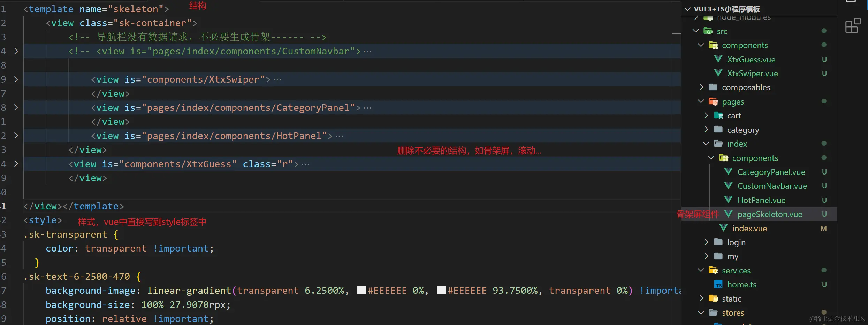Screen dimensions: 868x325
Task: Click the index folder icon
Action: (718, 144)
